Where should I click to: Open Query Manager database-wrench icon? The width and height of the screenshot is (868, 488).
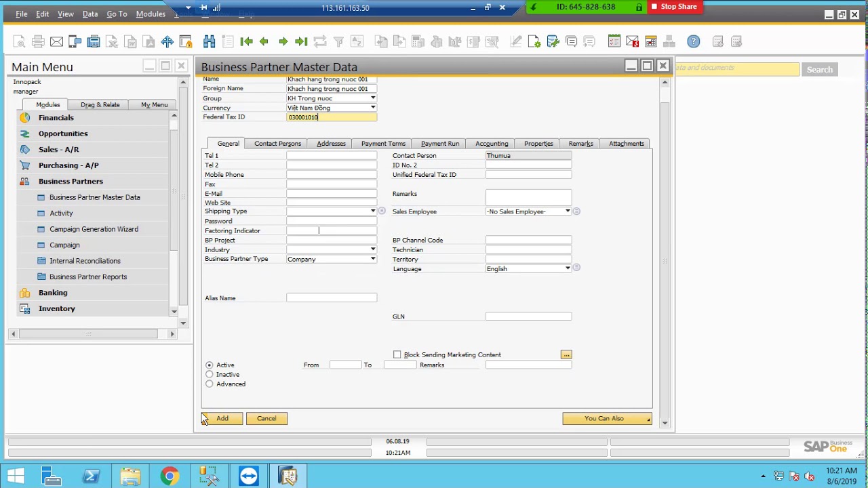(553, 42)
